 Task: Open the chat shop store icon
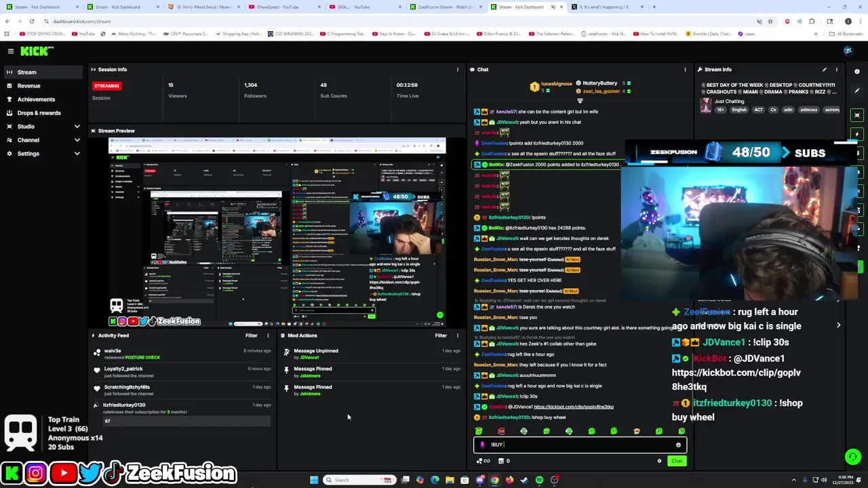[x=501, y=461]
